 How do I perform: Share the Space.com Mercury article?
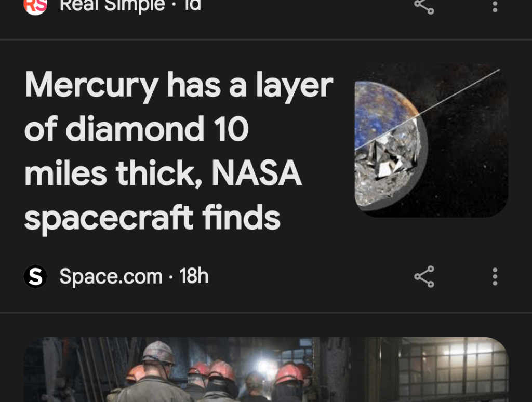point(424,276)
